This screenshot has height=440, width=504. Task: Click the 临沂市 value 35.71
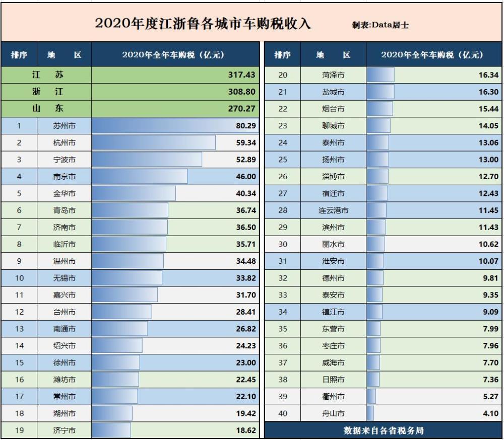click(x=246, y=244)
